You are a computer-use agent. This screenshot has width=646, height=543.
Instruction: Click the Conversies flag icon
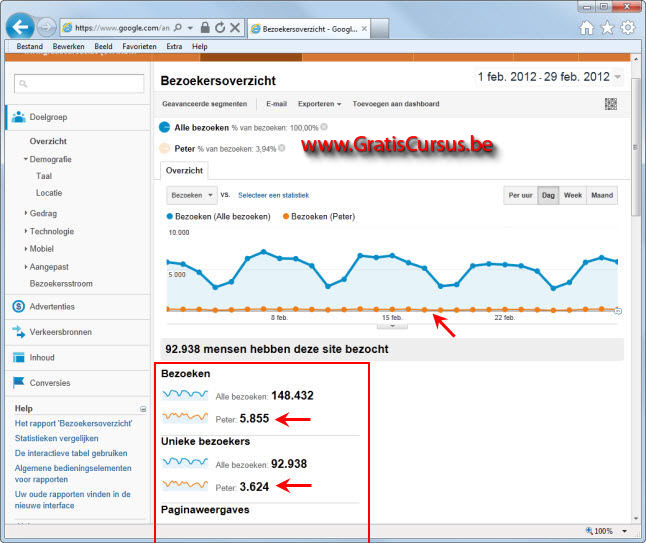coord(19,383)
